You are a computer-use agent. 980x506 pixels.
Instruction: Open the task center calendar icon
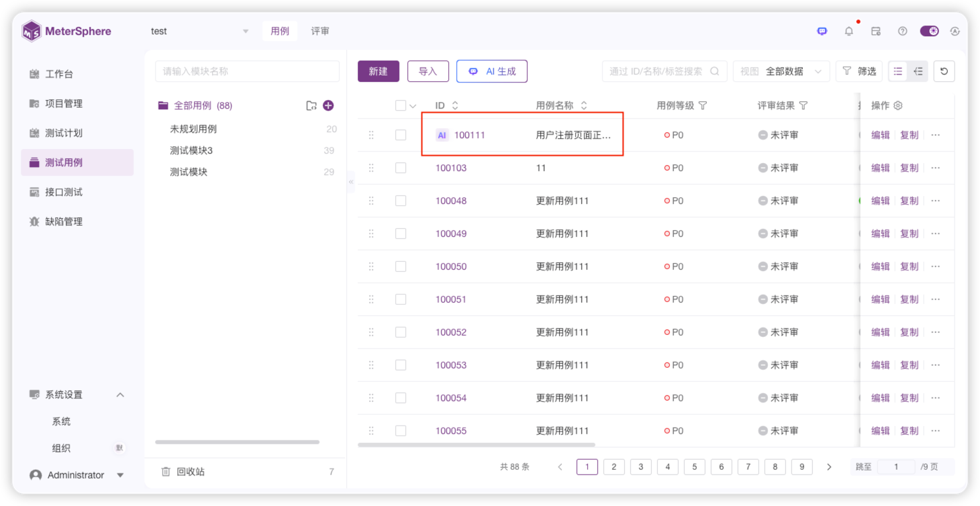[876, 31]
